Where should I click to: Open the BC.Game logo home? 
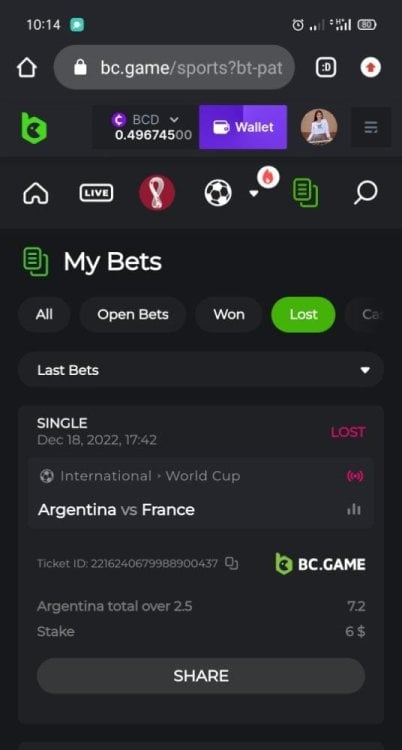[34, 128]
